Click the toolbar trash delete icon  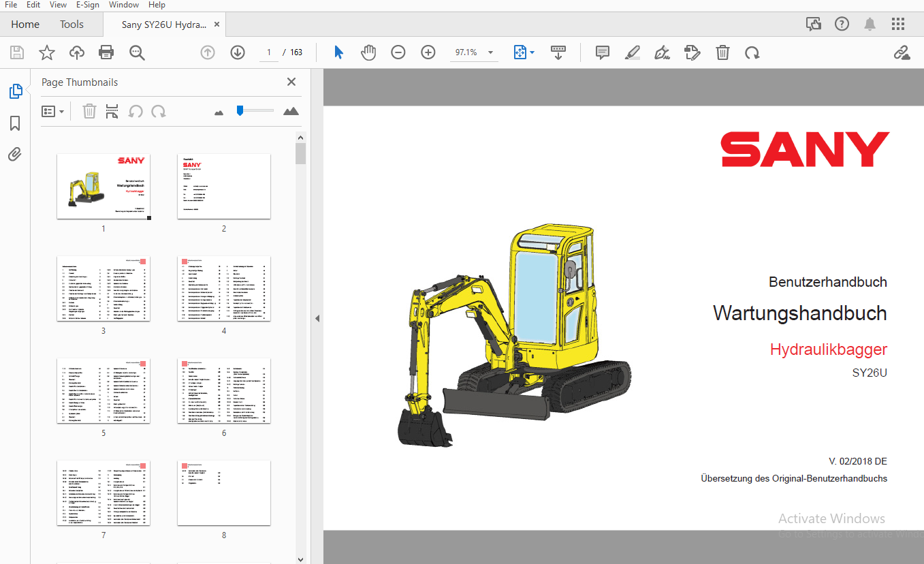click(x=722, y=52)
